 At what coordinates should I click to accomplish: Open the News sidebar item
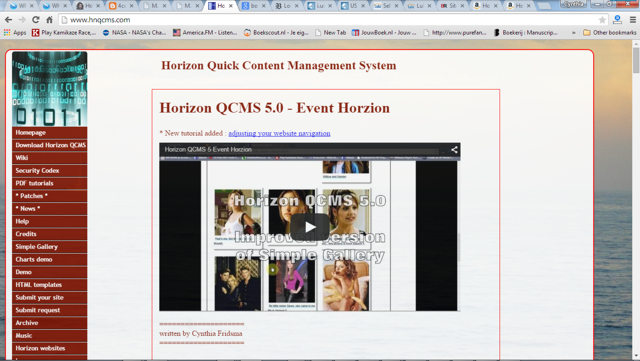[49, 209]
